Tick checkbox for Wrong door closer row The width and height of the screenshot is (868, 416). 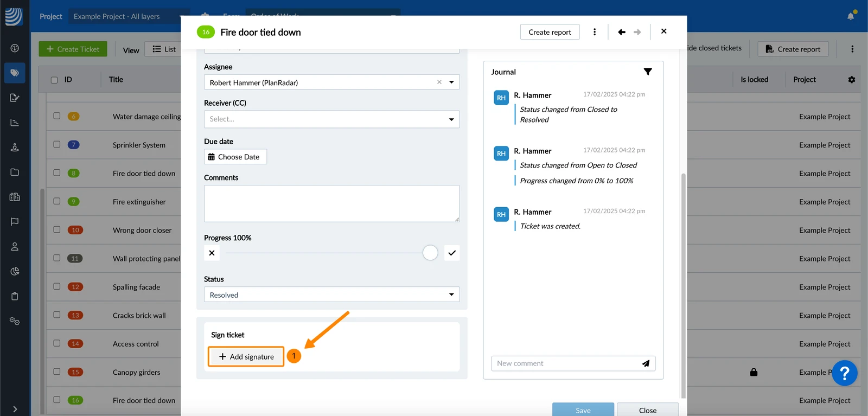point(57,229)
